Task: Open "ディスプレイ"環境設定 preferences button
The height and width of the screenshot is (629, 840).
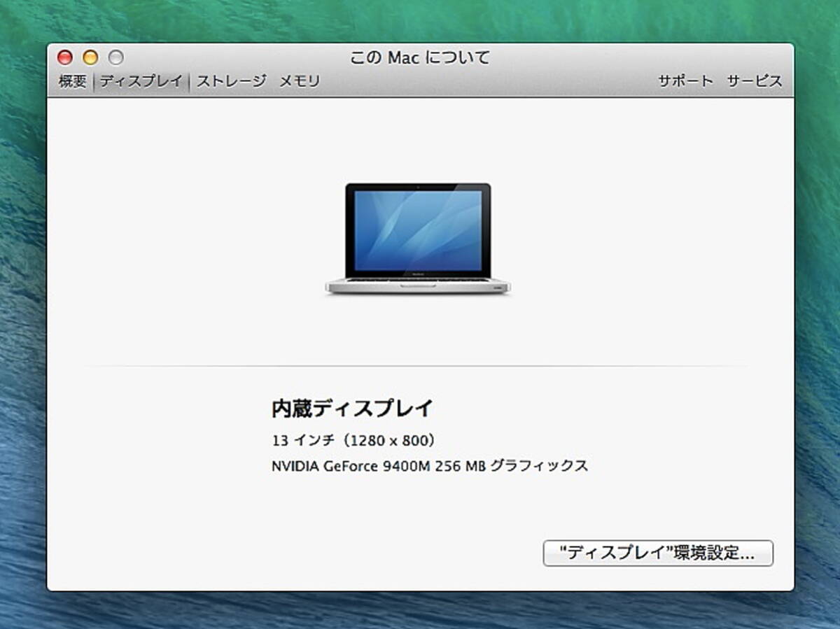Action: tap(658, 553)
